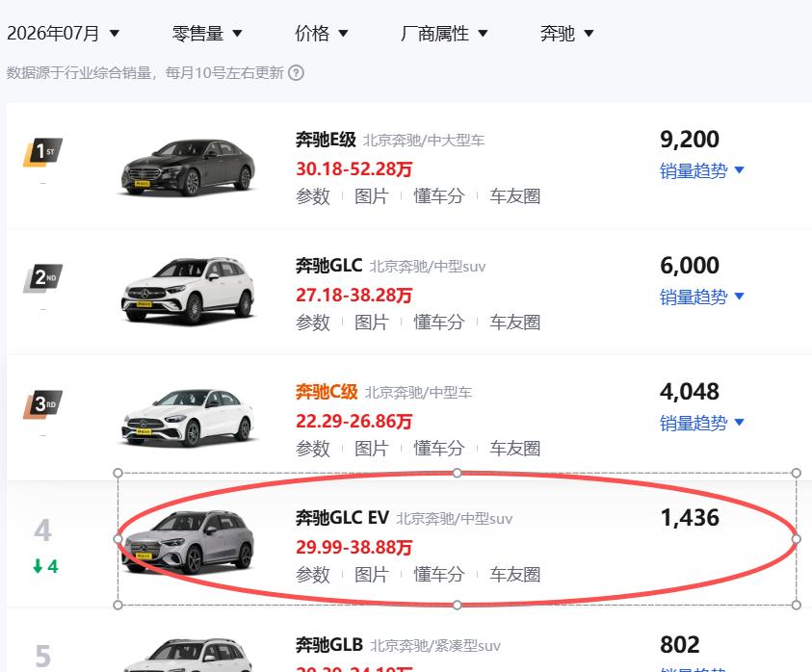Open the 价格 price filter dropdown

click(x=321, y=34)
